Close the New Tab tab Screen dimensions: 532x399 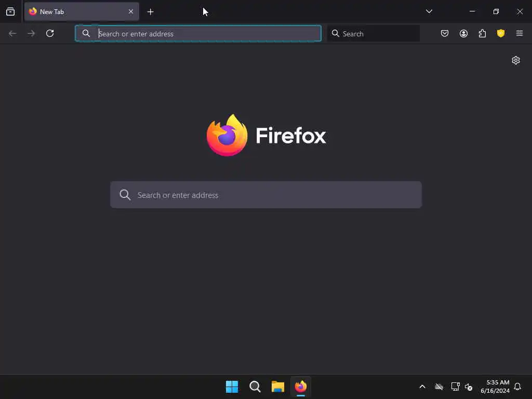pyautogui.click(x=131, y=12)
